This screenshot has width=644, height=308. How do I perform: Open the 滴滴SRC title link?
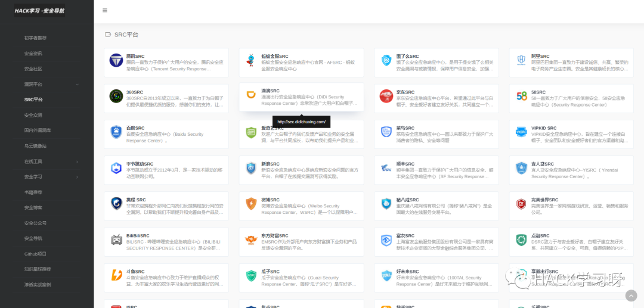tap(270, 91)
